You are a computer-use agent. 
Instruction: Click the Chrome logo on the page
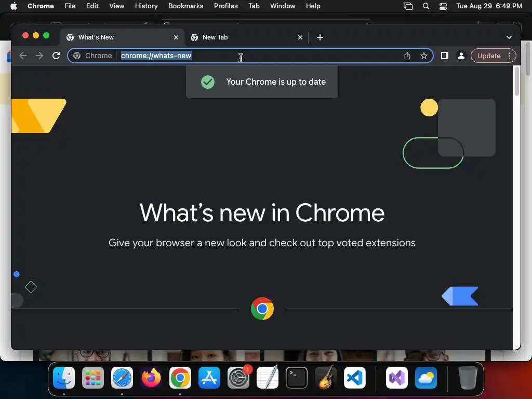262,309
